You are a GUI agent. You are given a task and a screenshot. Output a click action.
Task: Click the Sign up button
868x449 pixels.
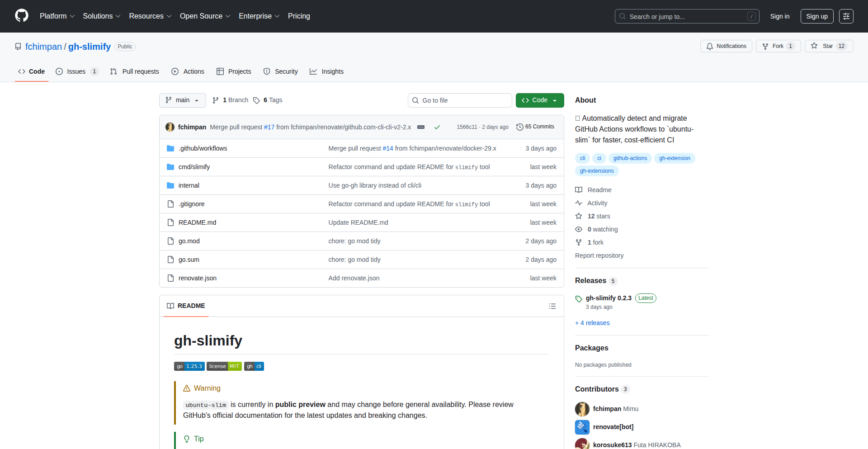(x=816, y=16)
